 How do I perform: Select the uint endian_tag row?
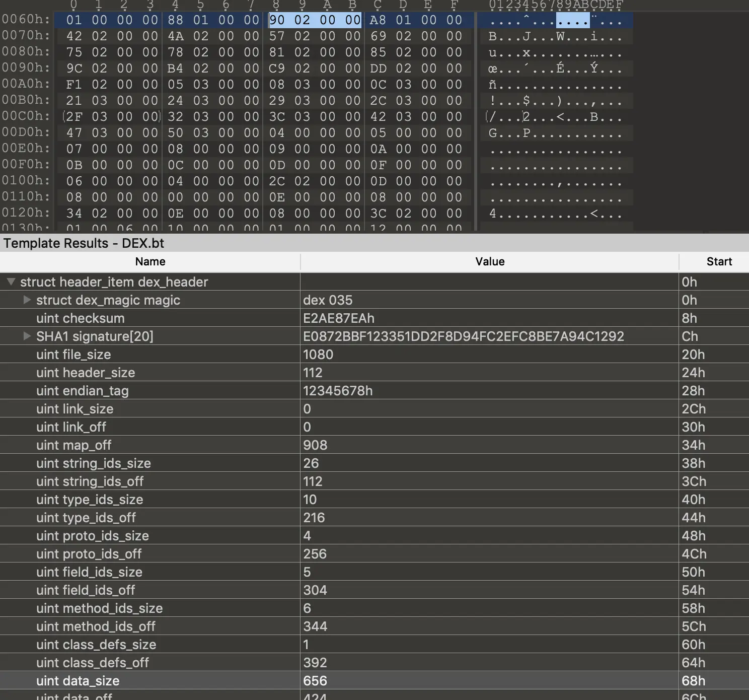click(375, 391)
